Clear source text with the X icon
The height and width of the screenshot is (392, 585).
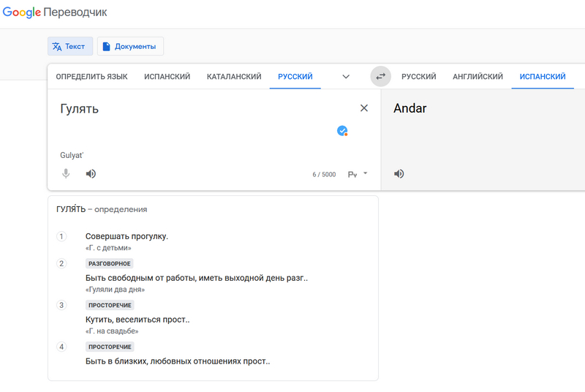tap(364, 108)
